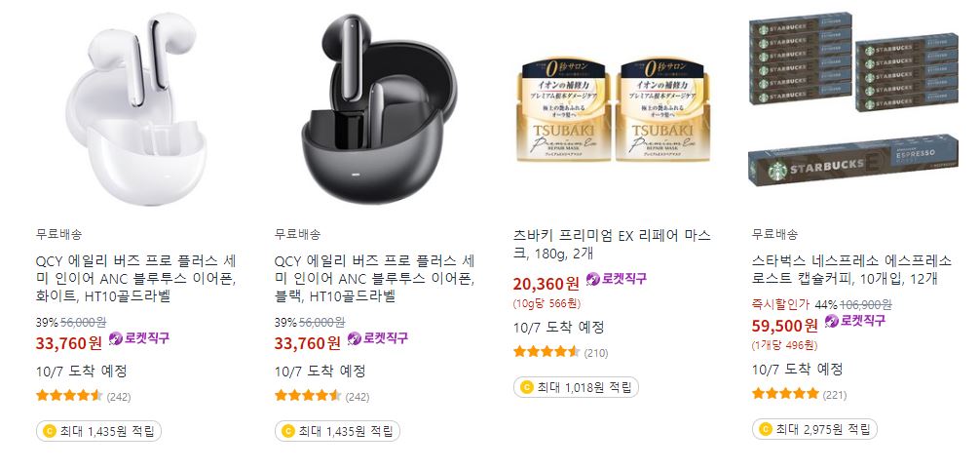Image resolution: width=980 pixels, height=470 pixels.
Task: Open white QCY earbuds product image
Action: click(136, 109)
